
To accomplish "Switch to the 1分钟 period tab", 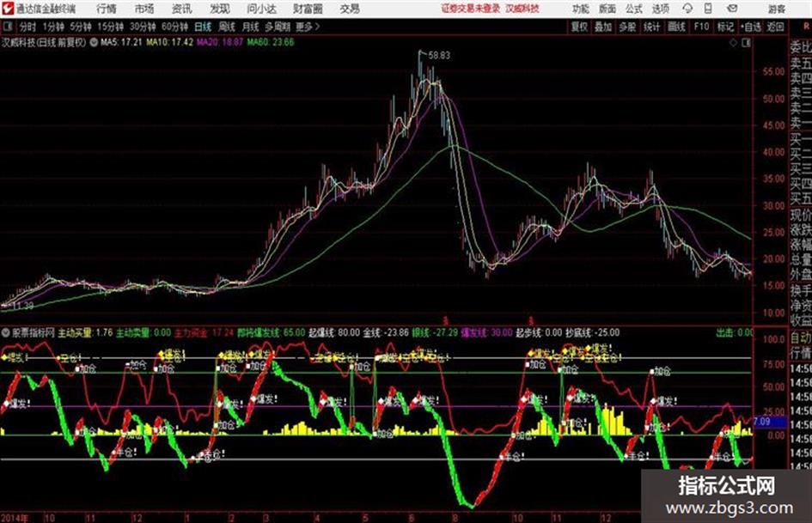I will 53,27.
